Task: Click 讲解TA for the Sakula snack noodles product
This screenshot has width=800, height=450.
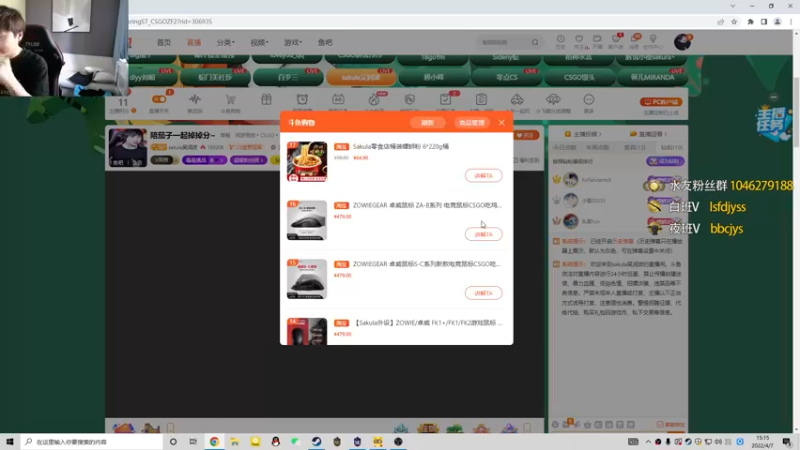Action: point(483,176)
